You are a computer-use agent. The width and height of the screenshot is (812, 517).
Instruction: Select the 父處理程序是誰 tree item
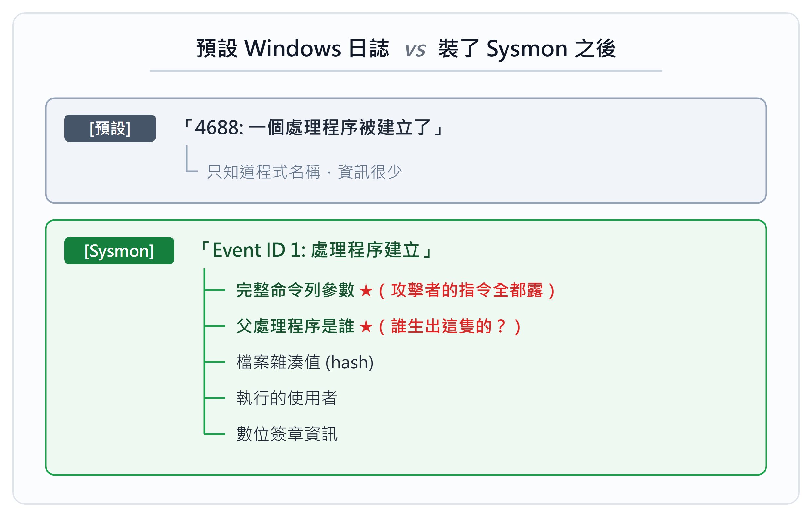tap(295, 326)
